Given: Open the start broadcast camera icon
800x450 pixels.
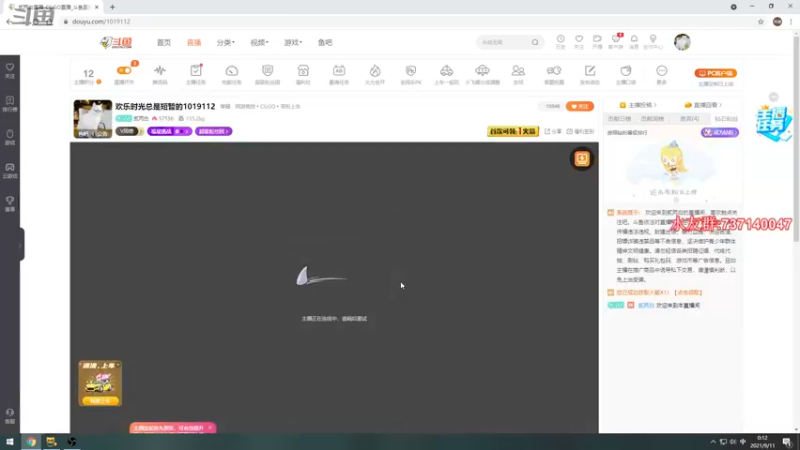Looking at the screenshot, I should [597, 42].
